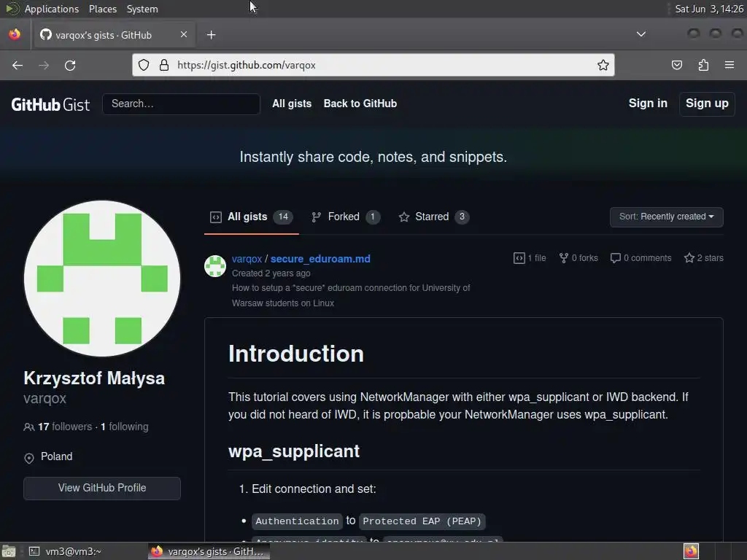Click the Krzysztof Małysa name heading
Screen dimensions: 747x560
pos(94,378)
